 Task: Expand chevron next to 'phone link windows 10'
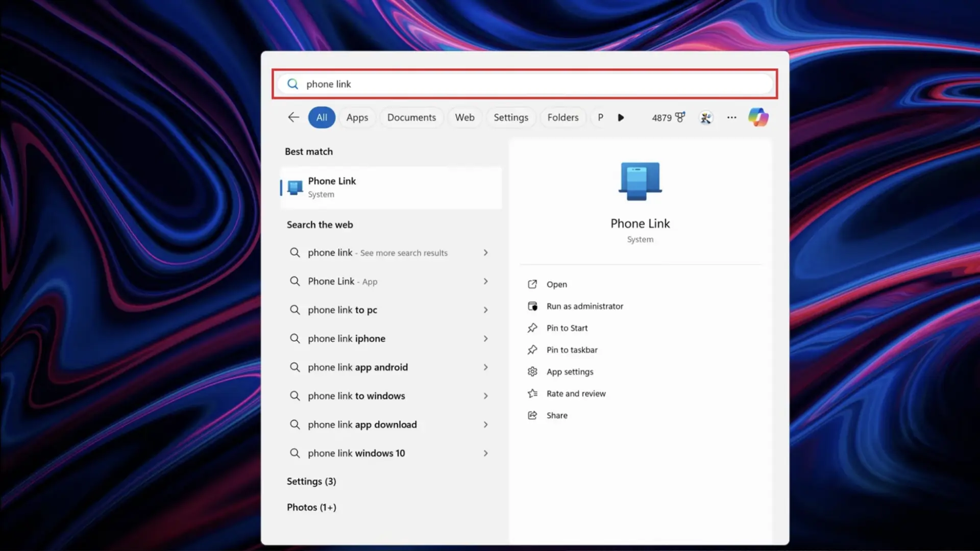click(485, 453)
